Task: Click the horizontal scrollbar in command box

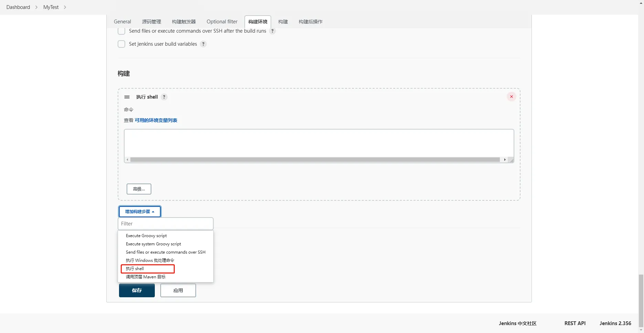Action: click(x=315, y=160)
